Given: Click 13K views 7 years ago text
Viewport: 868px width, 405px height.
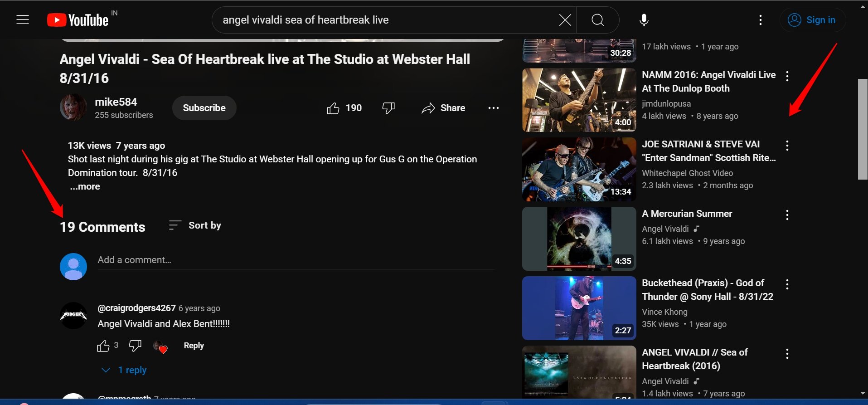Looking at the screenshot, I should (116, 146).
